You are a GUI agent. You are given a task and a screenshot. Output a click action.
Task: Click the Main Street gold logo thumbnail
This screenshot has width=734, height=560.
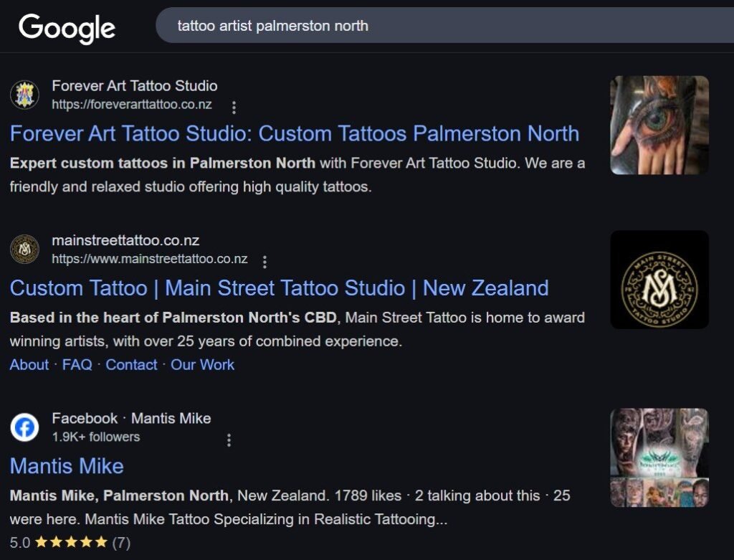click(x=659, y=280)
